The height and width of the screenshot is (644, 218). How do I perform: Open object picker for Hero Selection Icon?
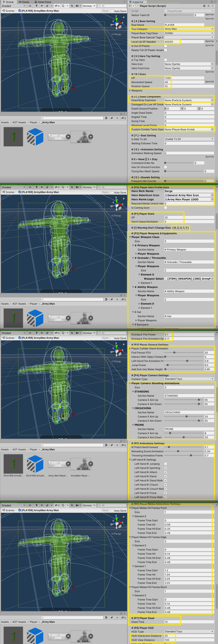[213, 195]
